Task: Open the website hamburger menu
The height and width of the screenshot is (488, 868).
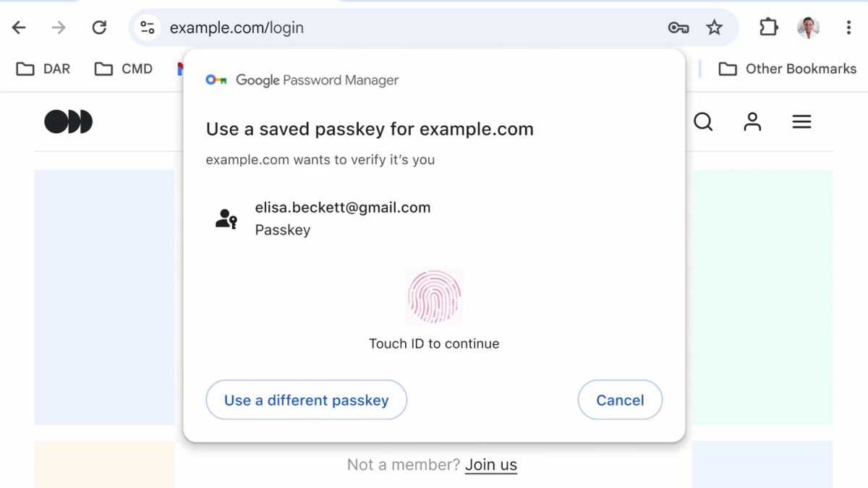Action: click(x=801, y=121)
